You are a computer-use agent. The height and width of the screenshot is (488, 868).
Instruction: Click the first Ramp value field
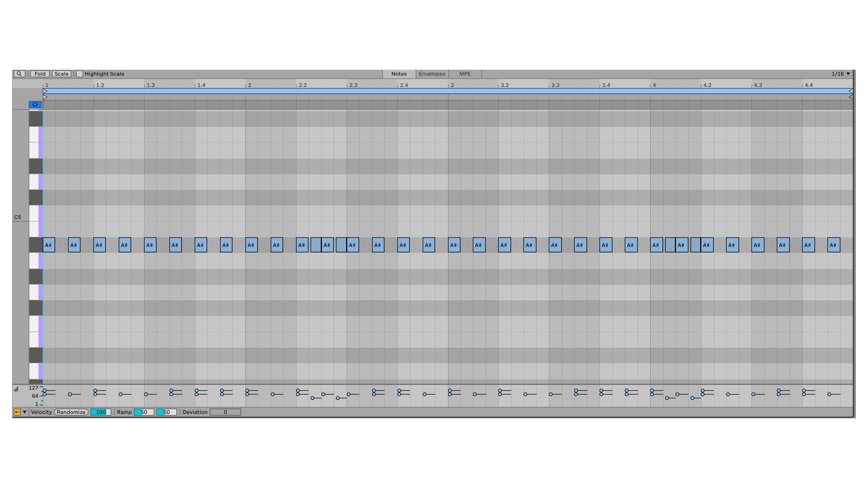[144, 412]
